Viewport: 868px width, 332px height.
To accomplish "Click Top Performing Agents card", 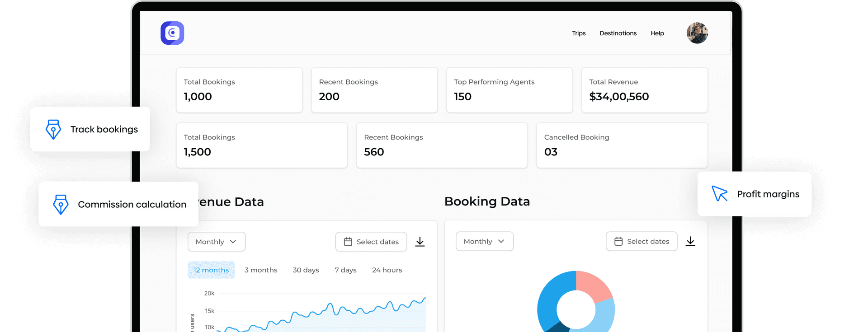I will [509, 90].
